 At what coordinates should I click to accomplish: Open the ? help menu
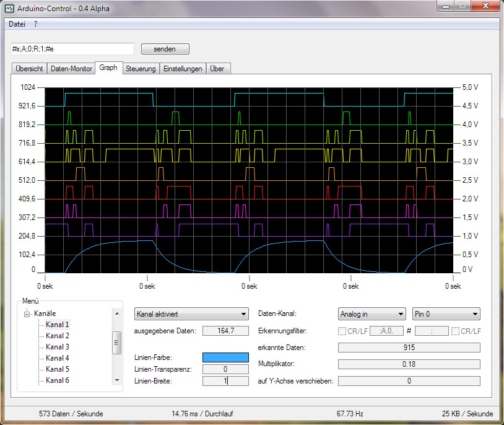[x=36, y=24]
